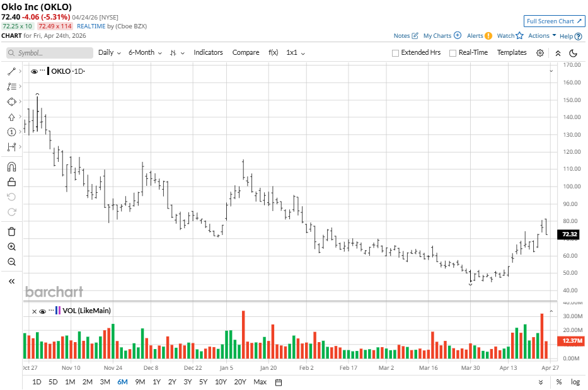Toggle VOL indicator visibility eye
588x390 pixels.
[42, 311]
